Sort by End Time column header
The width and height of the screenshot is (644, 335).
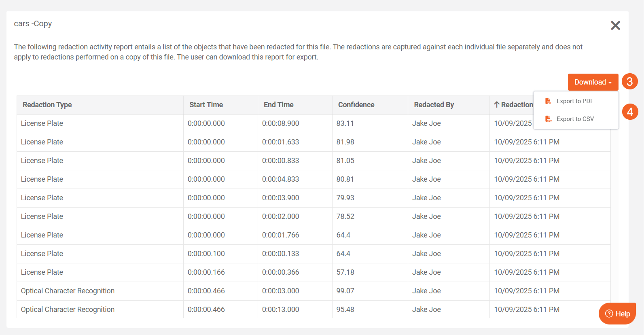tap(278, 105)
